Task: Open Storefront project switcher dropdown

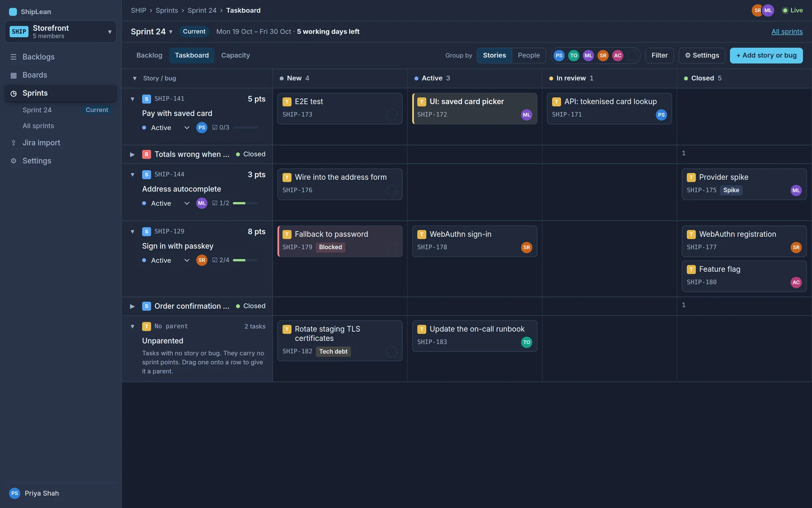Action: (x=60, y=32)
